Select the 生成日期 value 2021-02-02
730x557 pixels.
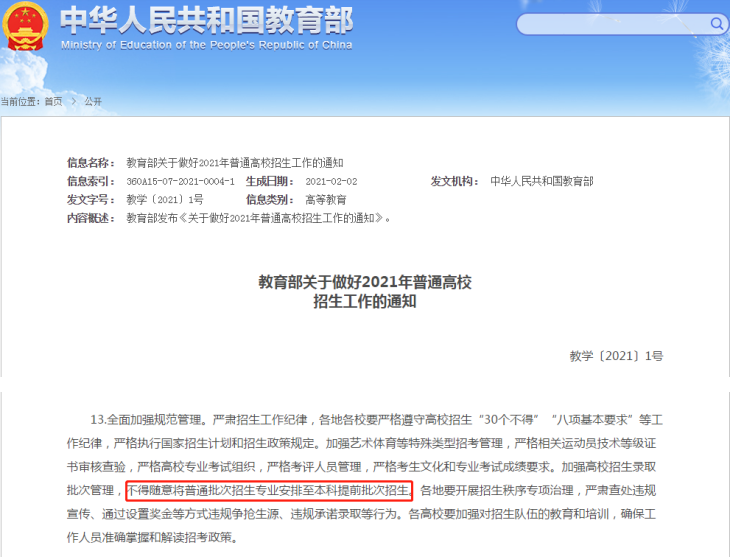point(331,181)
